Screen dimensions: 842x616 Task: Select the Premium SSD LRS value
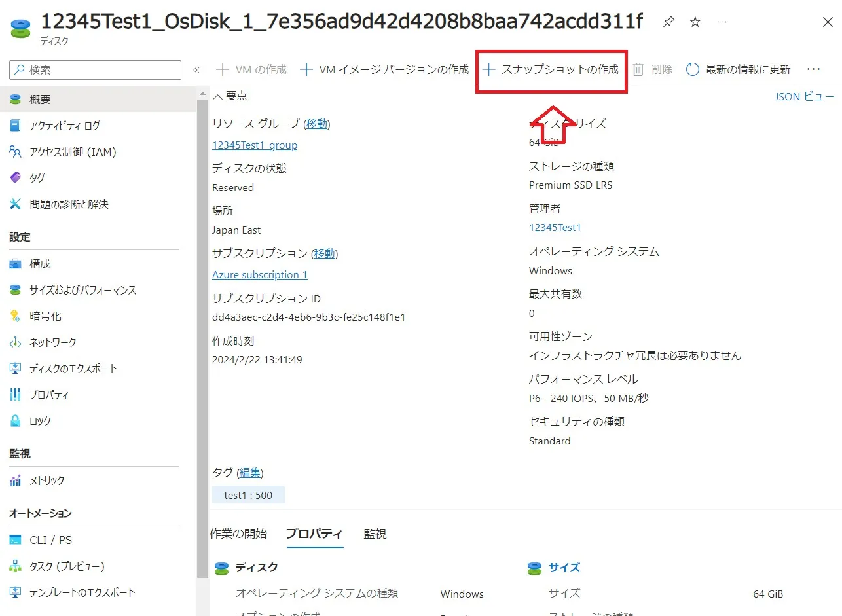(x=571, y=185)
